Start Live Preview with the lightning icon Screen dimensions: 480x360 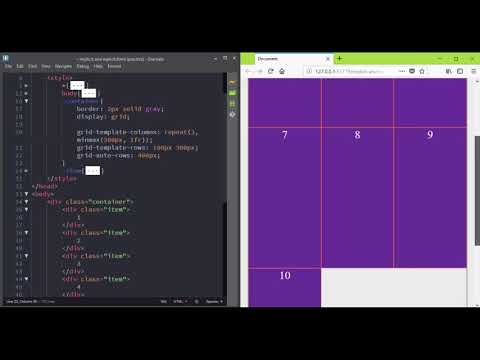click(x=232, y=82)
